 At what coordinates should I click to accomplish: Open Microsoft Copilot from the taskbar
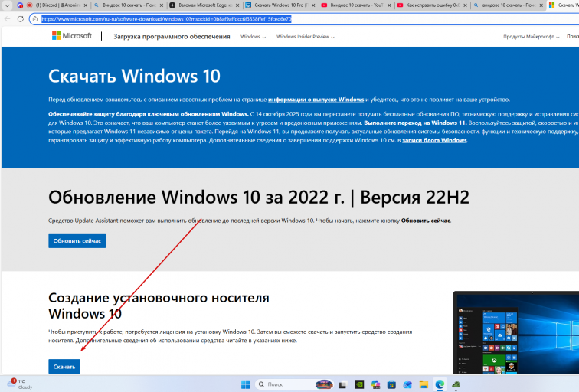coord(375,384)
